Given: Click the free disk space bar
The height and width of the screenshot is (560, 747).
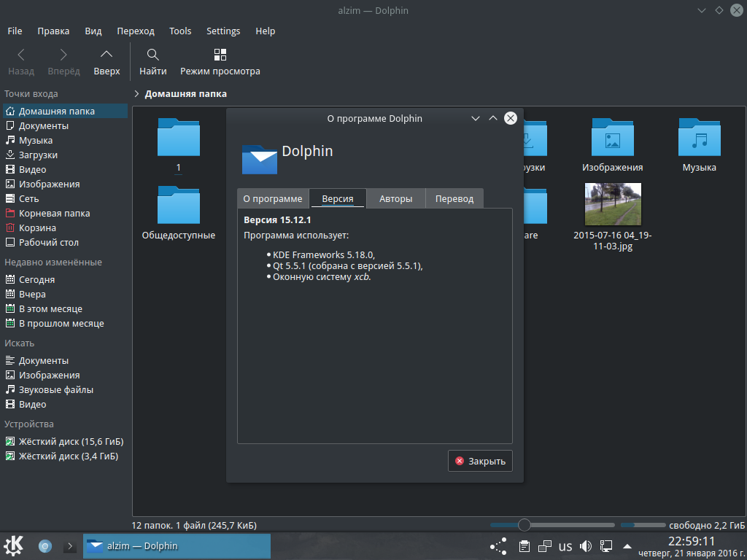Looking at the screenshot, I should click(643, 525).
